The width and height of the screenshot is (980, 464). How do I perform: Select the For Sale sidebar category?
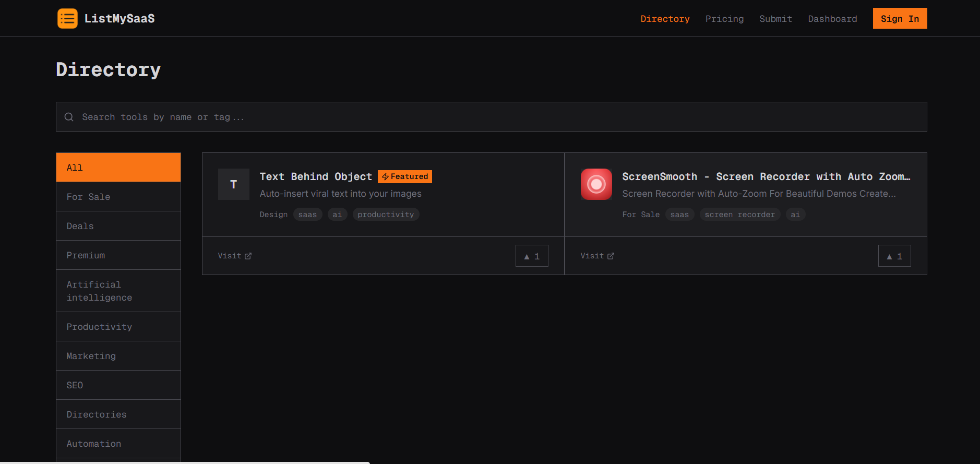118,197
